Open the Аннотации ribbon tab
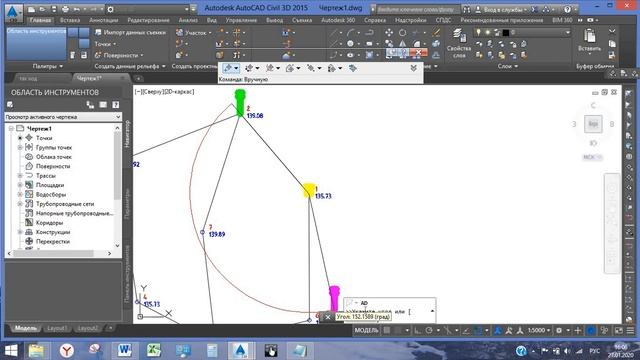 point(104,20)
